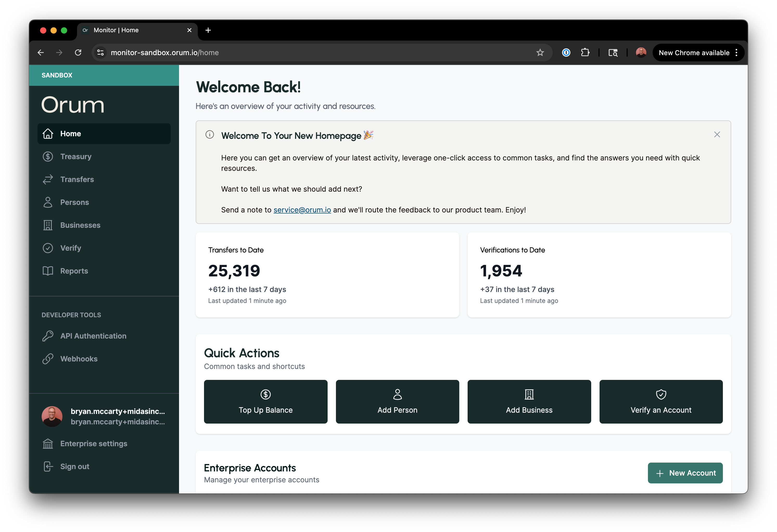
Task: Open Chrome's extensions puzzle icon
Action: 585,53
